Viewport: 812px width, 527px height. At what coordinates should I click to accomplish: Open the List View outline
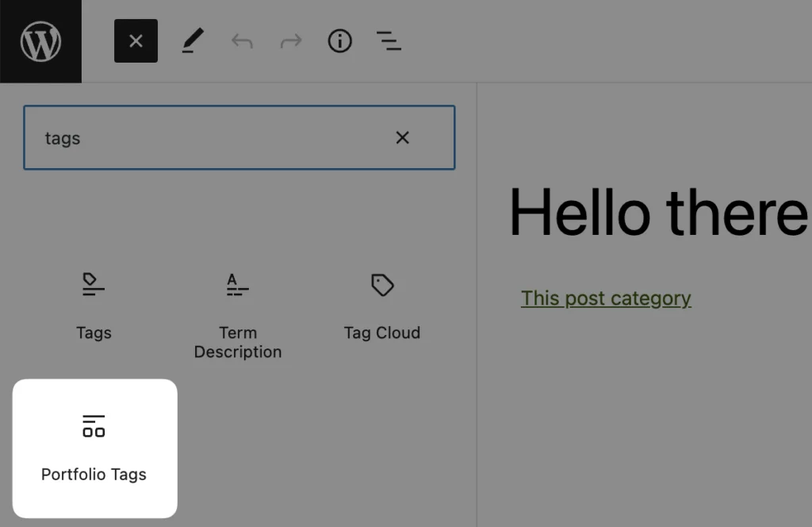pyautogui.click(x=389, y=41)
